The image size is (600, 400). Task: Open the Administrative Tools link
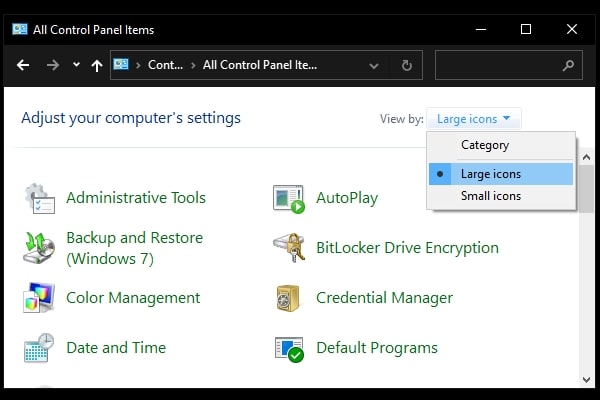point(136,198)
